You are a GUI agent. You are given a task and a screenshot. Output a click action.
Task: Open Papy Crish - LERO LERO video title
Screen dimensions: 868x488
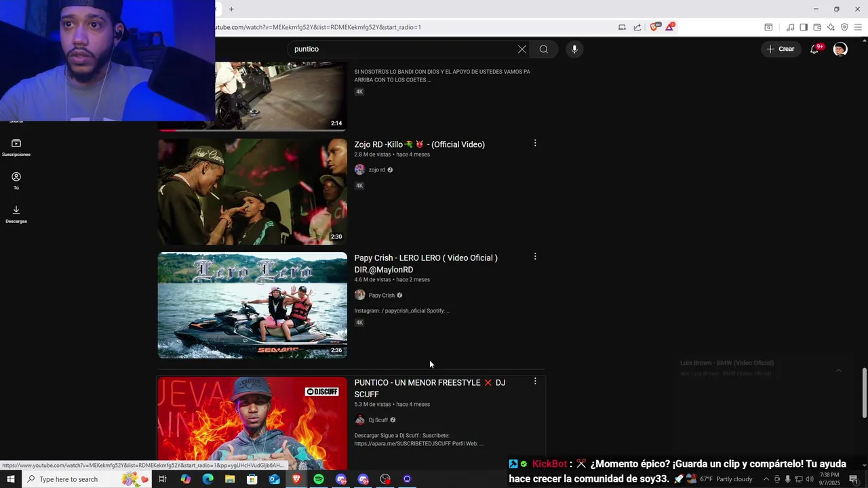pyautogui.click(x=426, y=264)
